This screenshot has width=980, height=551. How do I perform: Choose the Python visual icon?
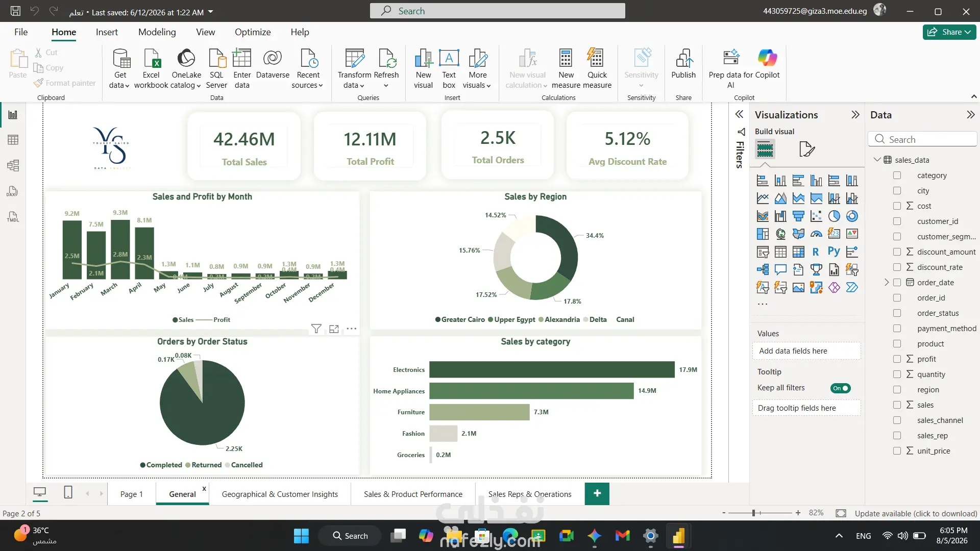[x=834, y=252]
